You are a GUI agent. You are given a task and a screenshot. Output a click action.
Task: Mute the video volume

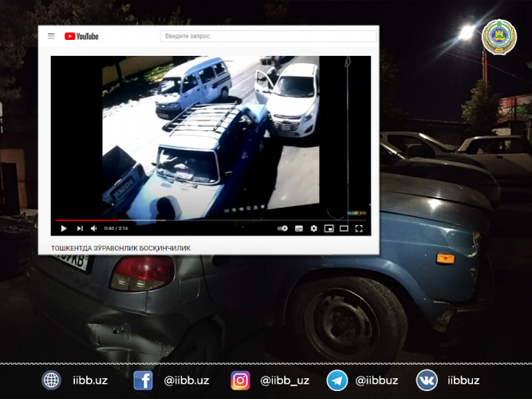click(94, 228)
